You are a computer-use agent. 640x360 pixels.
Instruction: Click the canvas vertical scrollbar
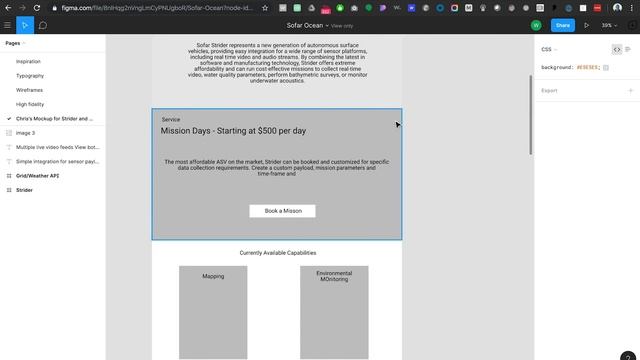point(531,115)
